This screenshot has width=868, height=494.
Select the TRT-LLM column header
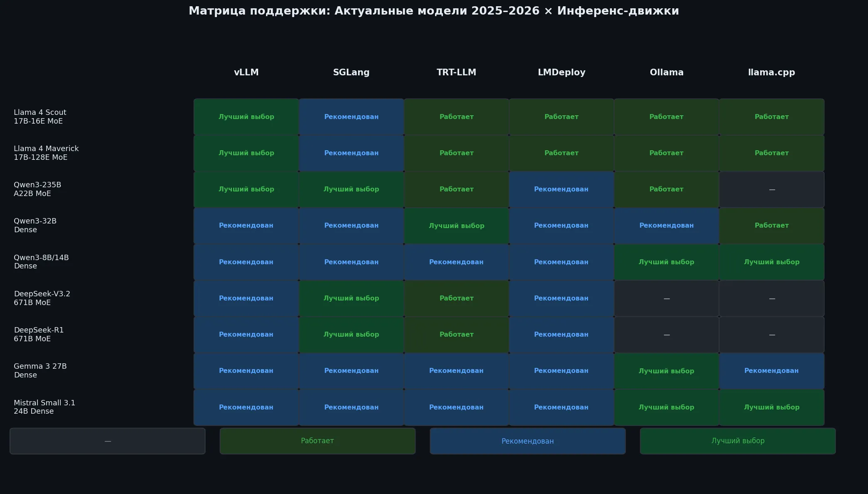[x=456, y=72]
